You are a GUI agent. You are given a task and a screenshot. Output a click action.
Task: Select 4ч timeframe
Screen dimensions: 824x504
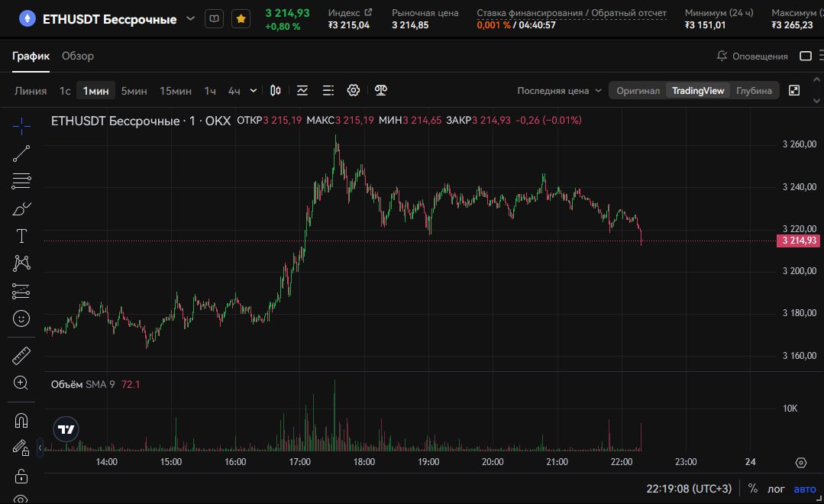(x=234, y=91)
